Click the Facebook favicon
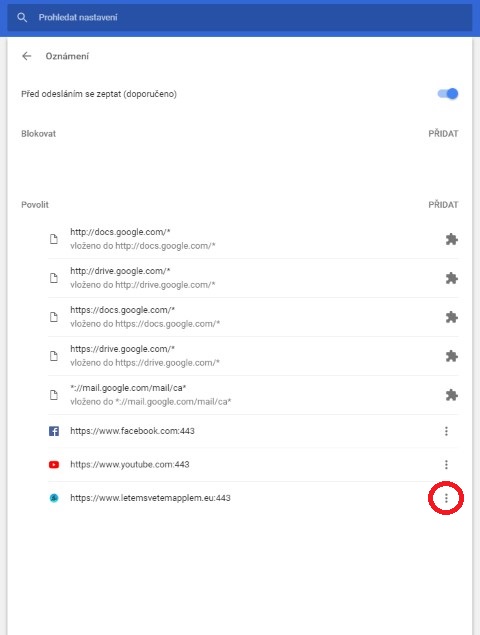 pyautogui.click(x=54, y=431)
